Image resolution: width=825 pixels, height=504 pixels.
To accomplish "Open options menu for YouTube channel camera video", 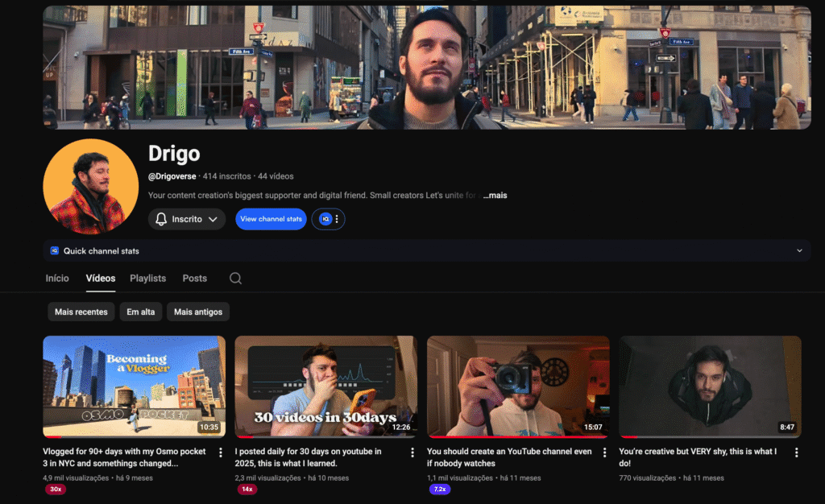I will (x=604, y=452).
